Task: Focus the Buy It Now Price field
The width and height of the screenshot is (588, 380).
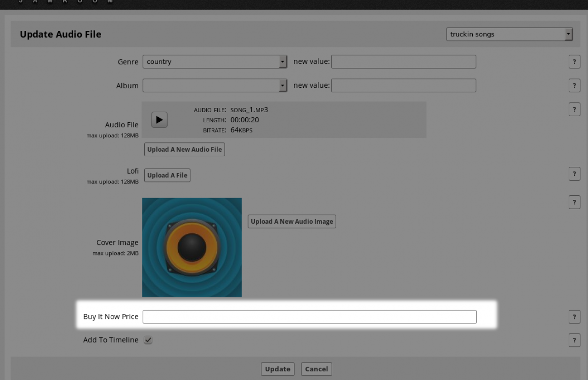Action: click(309, 317)
